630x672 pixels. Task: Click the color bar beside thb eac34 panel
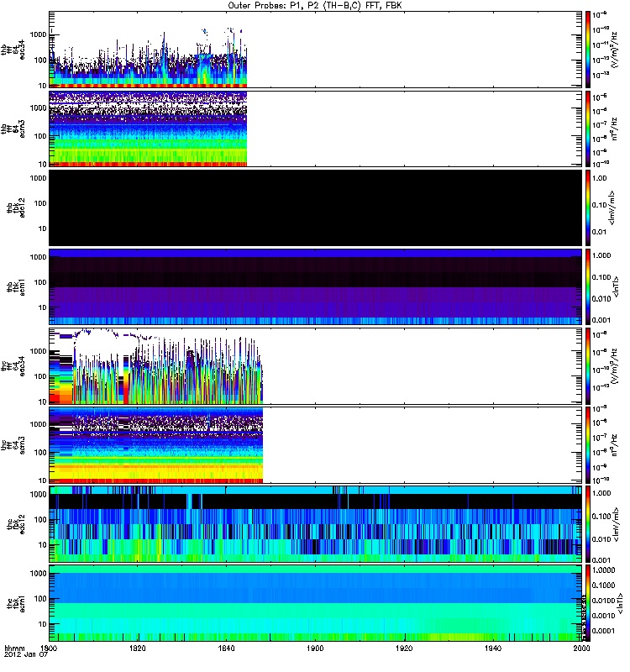(x=588, y=50)
